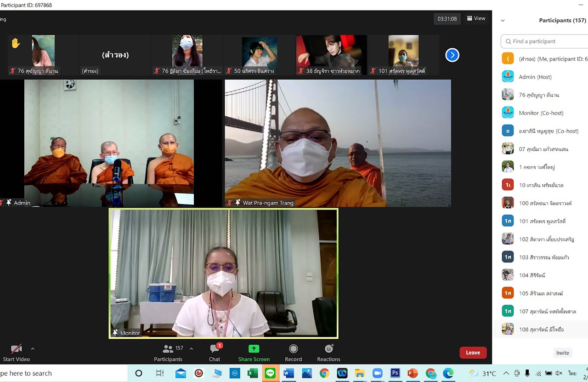Select 10 เกวลิน ทรัพย์นวล participant row
Viewport: 588px width, 382px height.
coord(542,185)
